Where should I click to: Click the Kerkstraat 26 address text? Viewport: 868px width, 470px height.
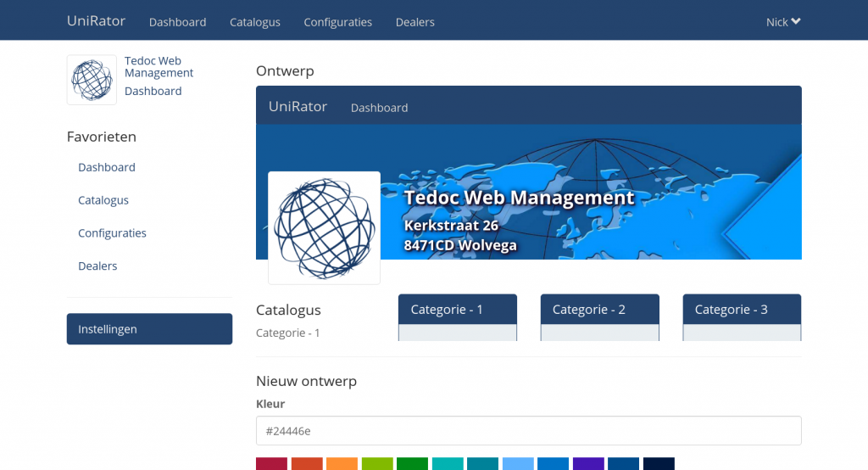coord(451,226)
